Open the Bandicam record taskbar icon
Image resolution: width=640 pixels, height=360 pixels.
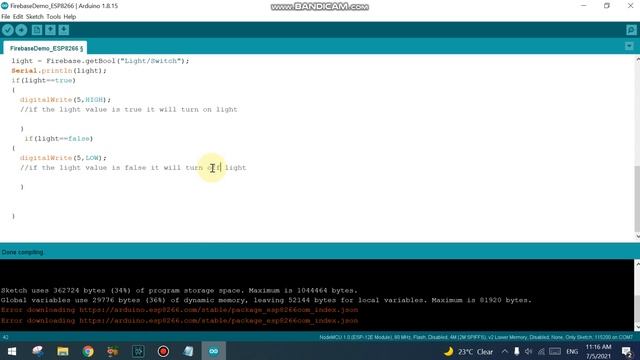coord(163,351)
